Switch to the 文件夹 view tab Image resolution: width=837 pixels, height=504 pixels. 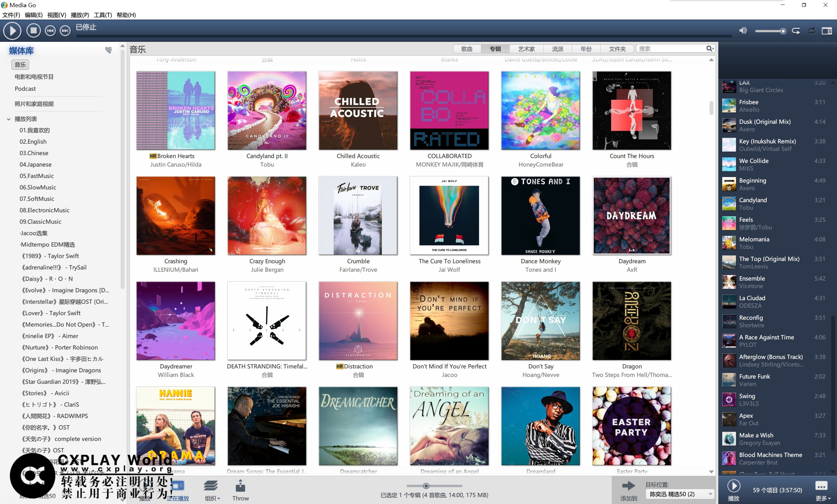(617, 49)
